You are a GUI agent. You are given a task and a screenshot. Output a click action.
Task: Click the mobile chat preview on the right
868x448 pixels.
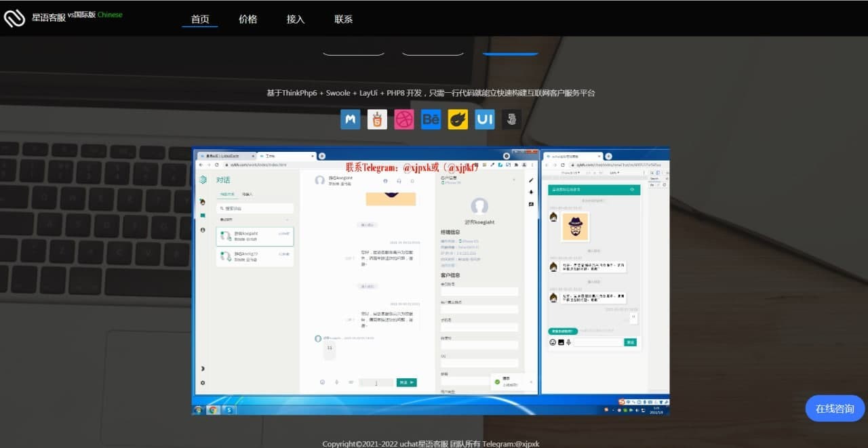[595, 271]
